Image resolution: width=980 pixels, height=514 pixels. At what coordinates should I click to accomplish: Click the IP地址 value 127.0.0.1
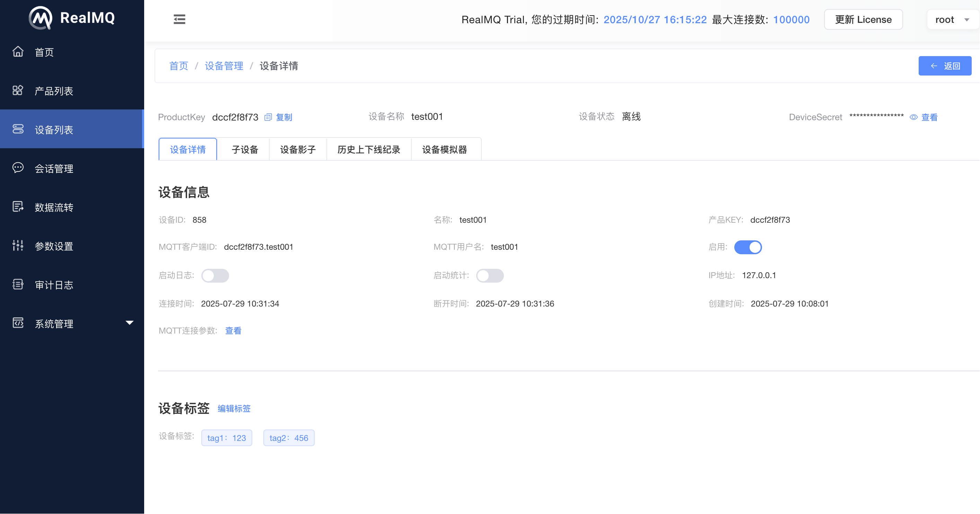(x=759, y=275)
